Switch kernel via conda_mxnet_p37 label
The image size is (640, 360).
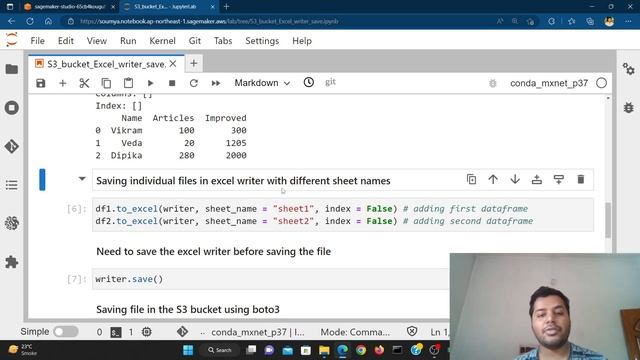point(549,83)
